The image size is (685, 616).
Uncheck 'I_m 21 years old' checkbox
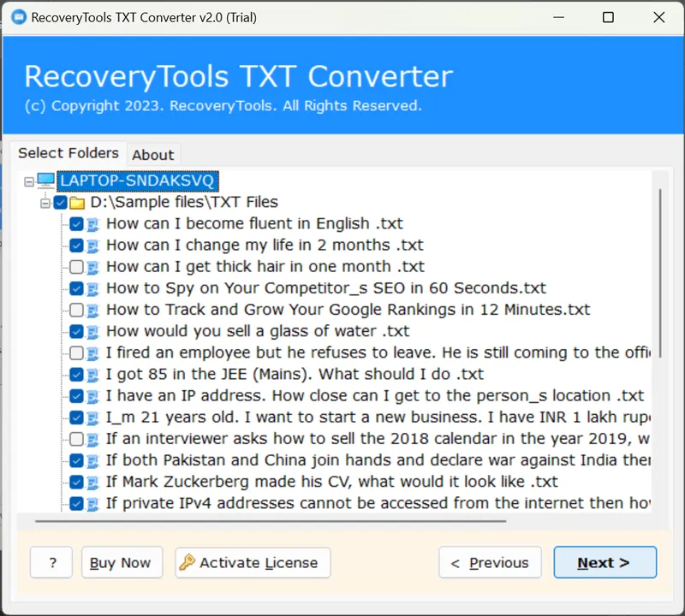click(76, 418)
